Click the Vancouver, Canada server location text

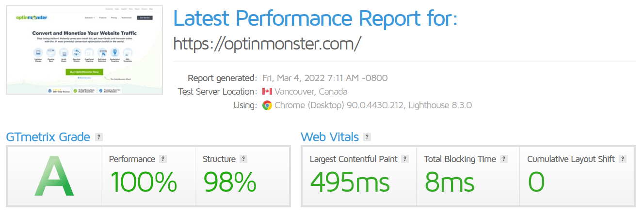click(x=311, y=91)
